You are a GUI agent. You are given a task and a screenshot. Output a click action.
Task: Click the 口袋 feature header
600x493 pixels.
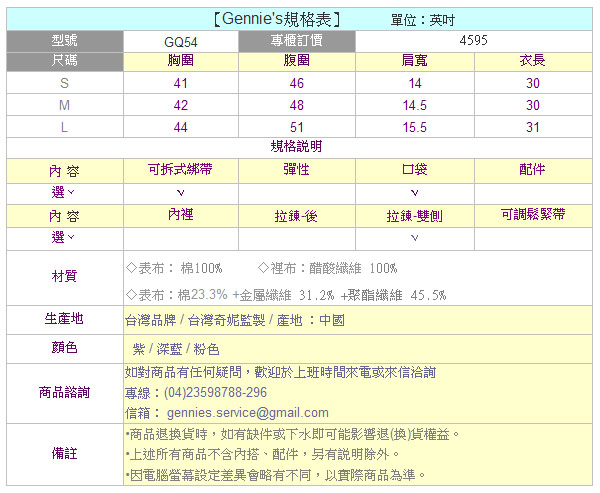coord(415,169)
